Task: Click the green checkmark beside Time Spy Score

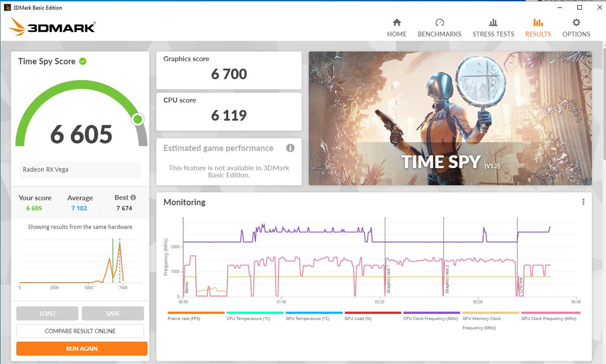Action: [x=83, y=61]
